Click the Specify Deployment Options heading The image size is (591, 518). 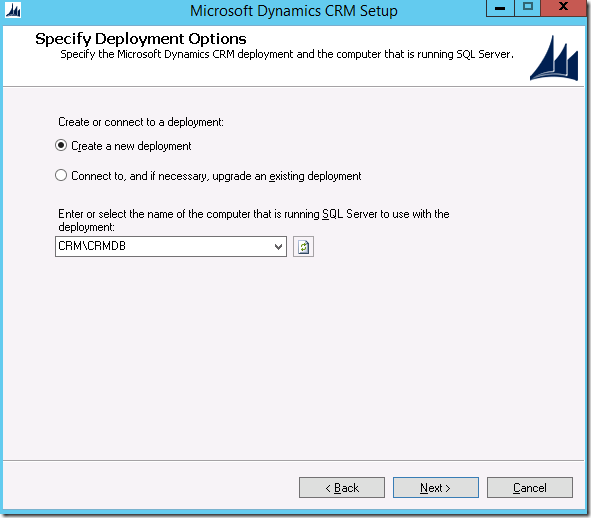141,39
